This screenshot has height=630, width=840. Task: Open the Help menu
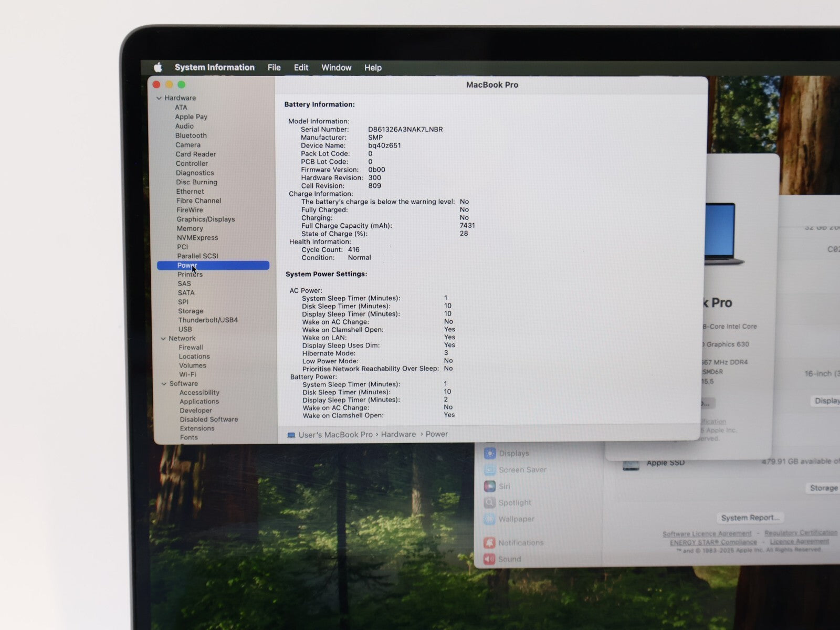coord(373,68)
